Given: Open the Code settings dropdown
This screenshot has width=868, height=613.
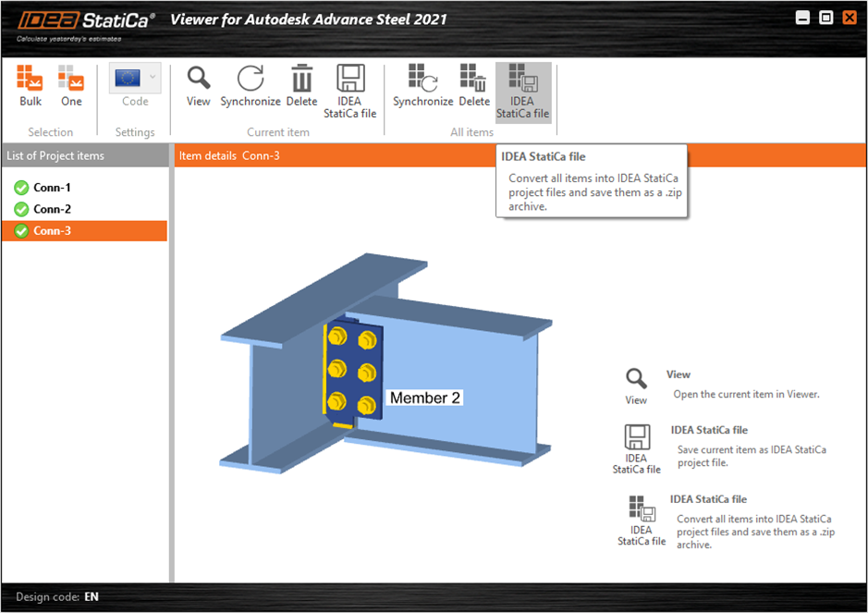Looking at the screenshot, I should click(151, 79).
